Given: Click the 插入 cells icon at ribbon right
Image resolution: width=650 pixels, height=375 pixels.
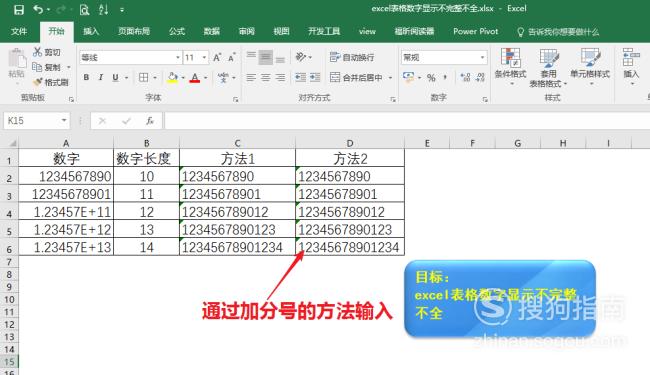Looking at the screenshot, I should coord(631,66).
